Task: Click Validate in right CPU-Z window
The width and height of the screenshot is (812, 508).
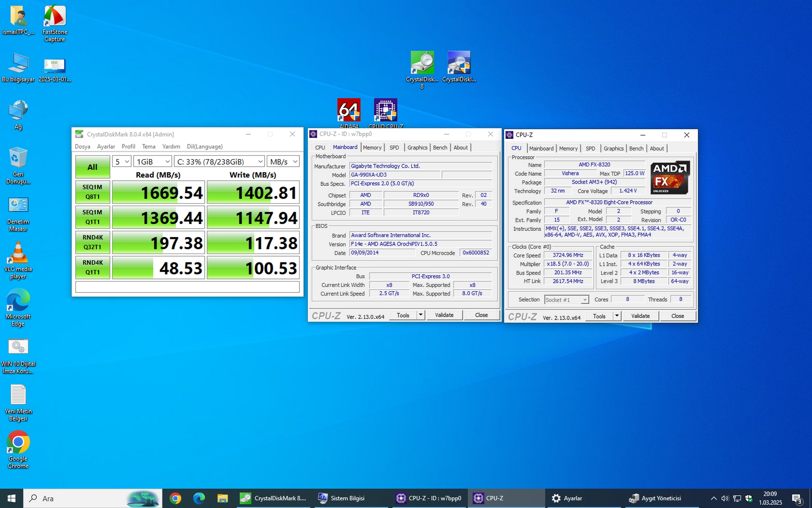Action: pyautogui.click(x=640, y=316)
